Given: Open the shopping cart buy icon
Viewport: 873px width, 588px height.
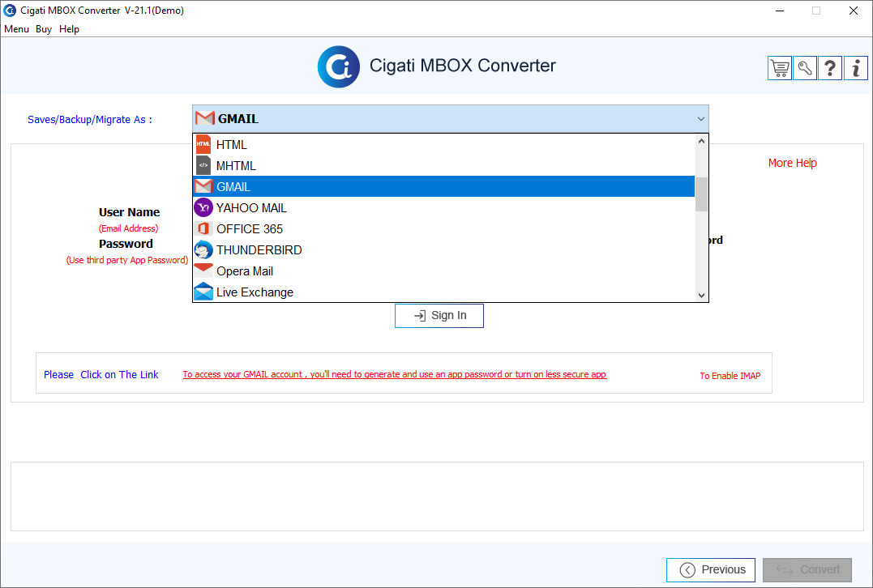Looking at the screenshot, I should pyautogui.click(x=780, y=68).
